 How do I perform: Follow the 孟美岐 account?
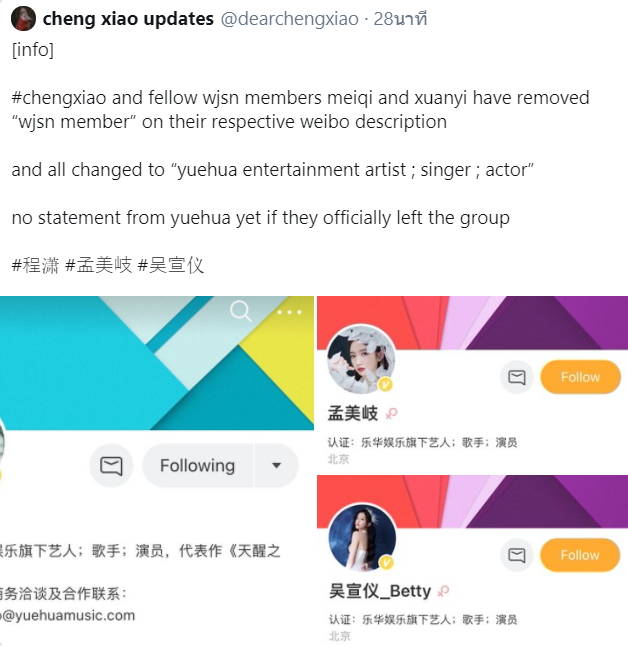[x=580, y=377]
